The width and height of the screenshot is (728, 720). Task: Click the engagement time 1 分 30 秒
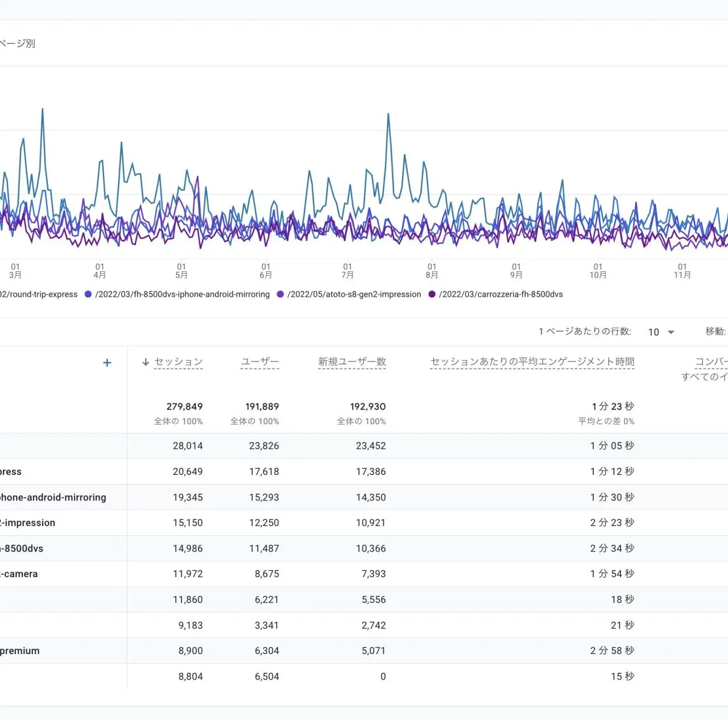click(x=612, y=497)
